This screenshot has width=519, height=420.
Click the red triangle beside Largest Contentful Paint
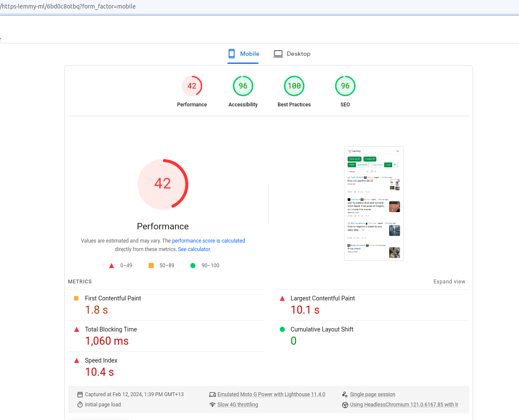[282, 299]
